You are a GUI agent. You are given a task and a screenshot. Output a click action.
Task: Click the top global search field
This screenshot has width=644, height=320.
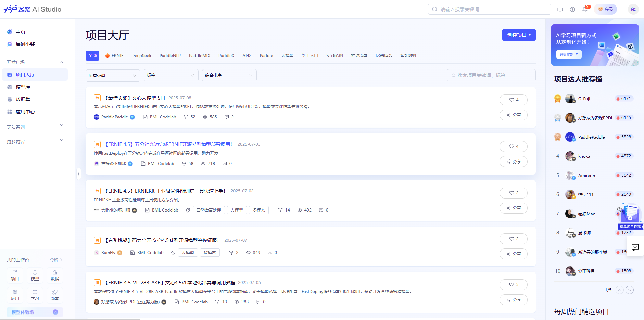(x=490, y=9)
